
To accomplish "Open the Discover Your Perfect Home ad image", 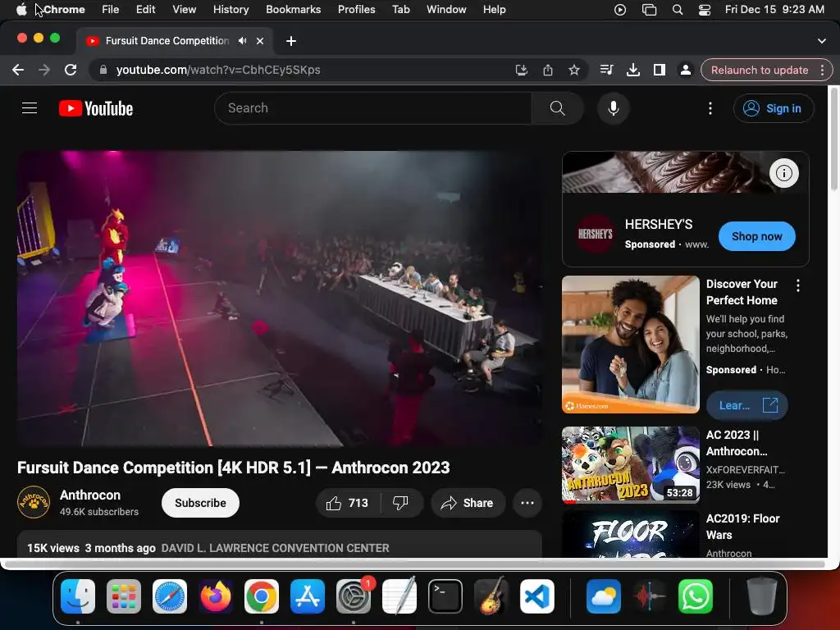I will pos(631,345).
